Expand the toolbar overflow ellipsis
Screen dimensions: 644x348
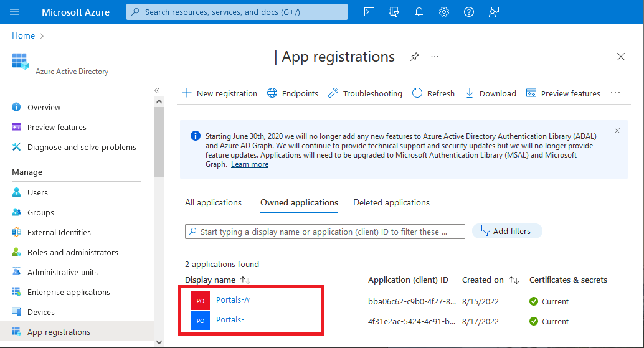[615, 93]
